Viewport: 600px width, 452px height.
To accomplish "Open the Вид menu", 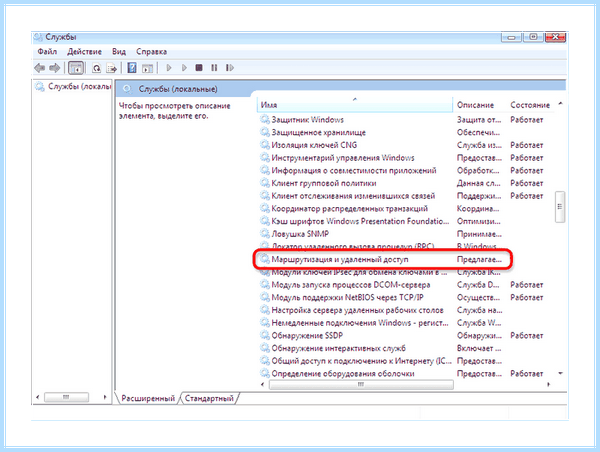I will pyautogui.click(x=119, y=51).
